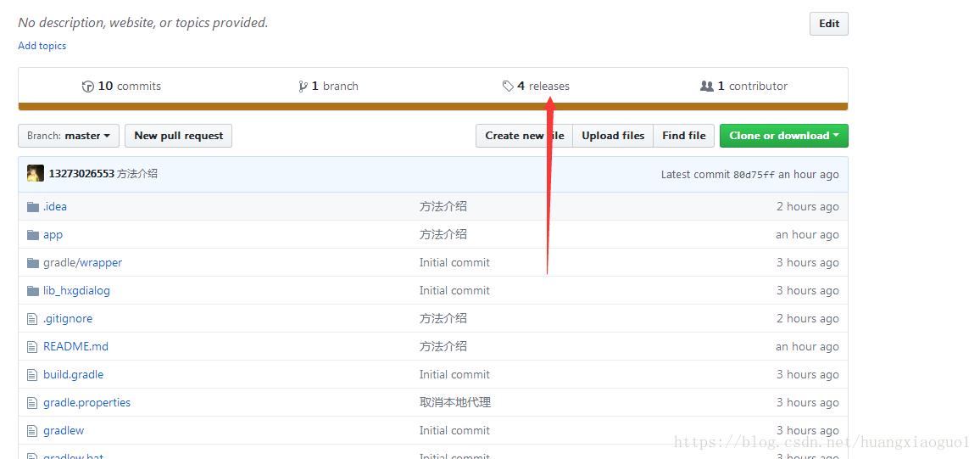This screenshot has height=459, width=980.
Task: Click the app folder icon
Action: pos(33,235)
